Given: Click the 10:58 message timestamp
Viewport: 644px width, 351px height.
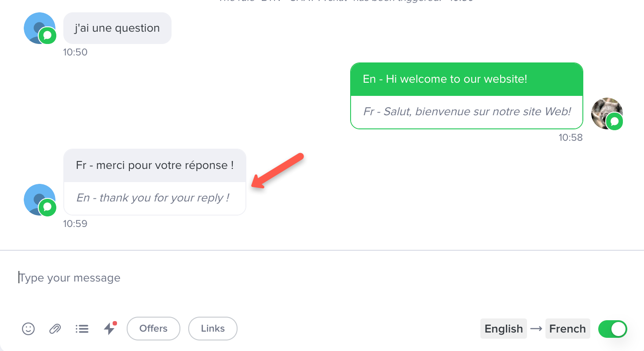Looking at the screenshot, I should pos(571,138).
